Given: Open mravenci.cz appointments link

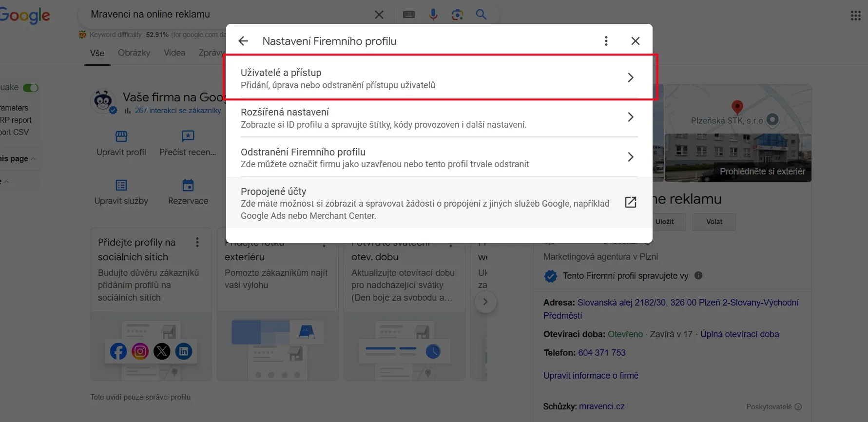Looking at the screenshot, I should pyautogui.click(x=602, y=406).
